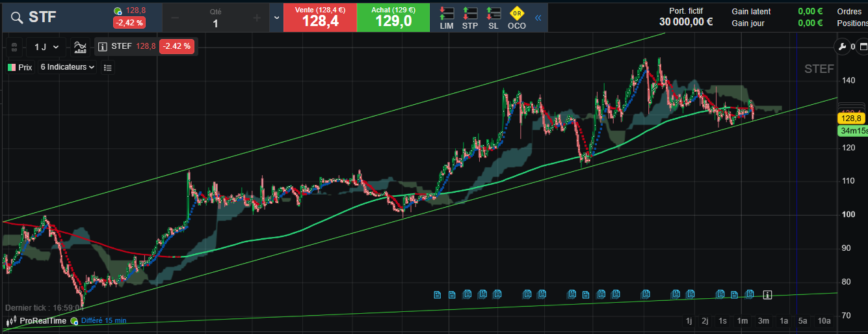Screen dimensions: 868x334
Task: Click the Ordres label
Action: click(x=849, y=11)
